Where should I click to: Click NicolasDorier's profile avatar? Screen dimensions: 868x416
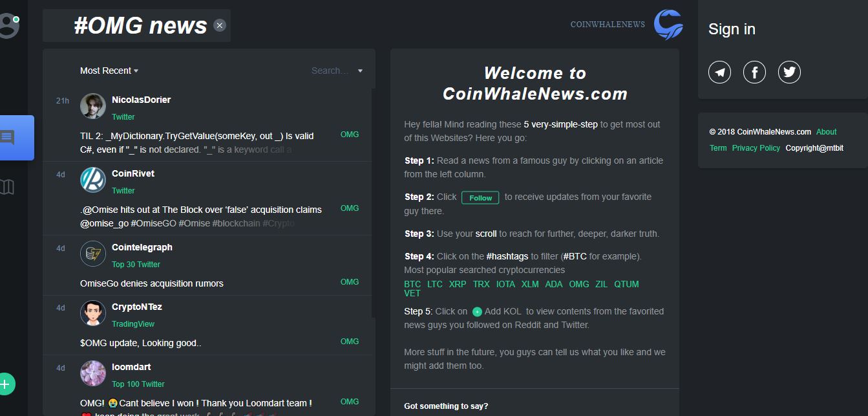tap(93, 106)
